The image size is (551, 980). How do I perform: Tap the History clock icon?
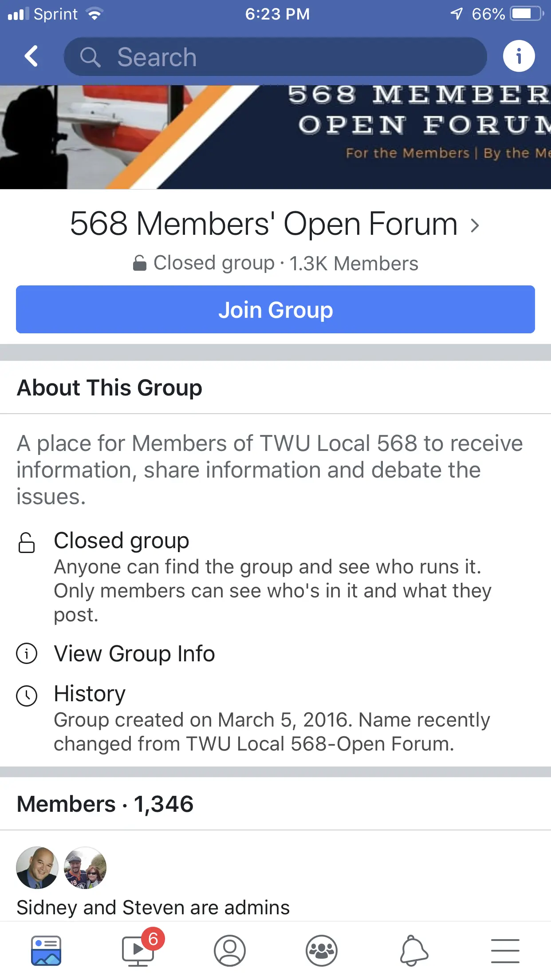(27, 695)
